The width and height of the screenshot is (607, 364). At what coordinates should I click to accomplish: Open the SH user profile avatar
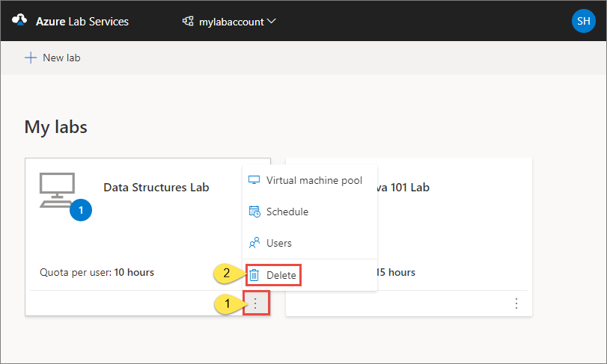pos(583,21)
